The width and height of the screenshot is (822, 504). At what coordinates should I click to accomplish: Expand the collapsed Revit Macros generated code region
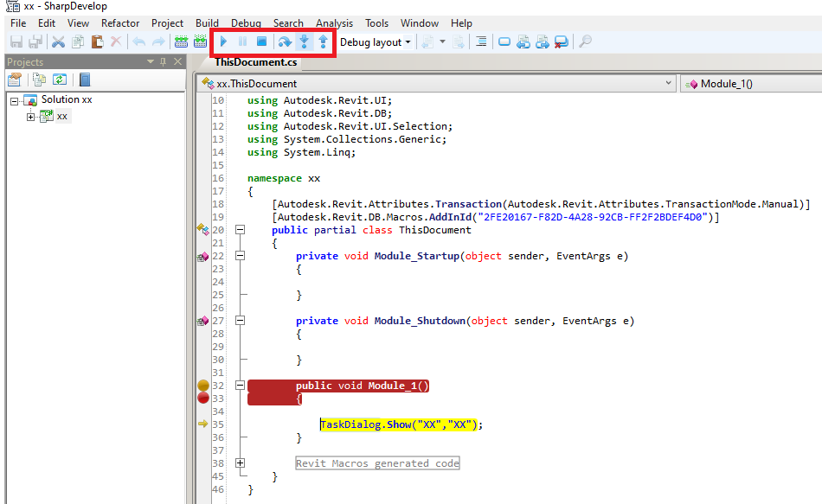click(x=240, y=463)
